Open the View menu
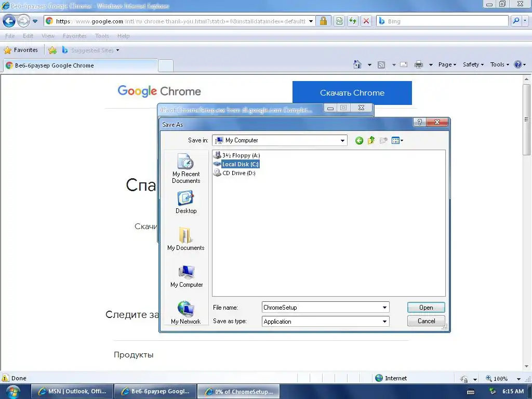This screenshot has height=399, width=532. tap(48, 36)
